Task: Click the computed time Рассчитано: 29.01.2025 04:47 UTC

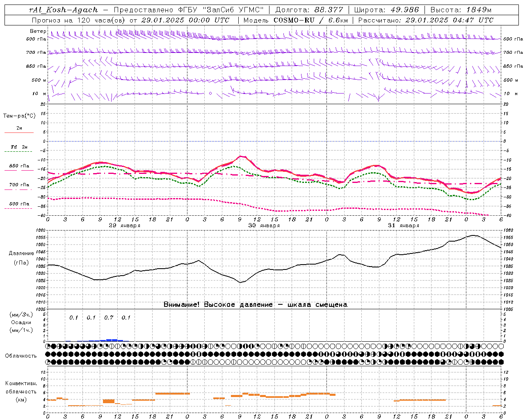Action: coord(426,20)
